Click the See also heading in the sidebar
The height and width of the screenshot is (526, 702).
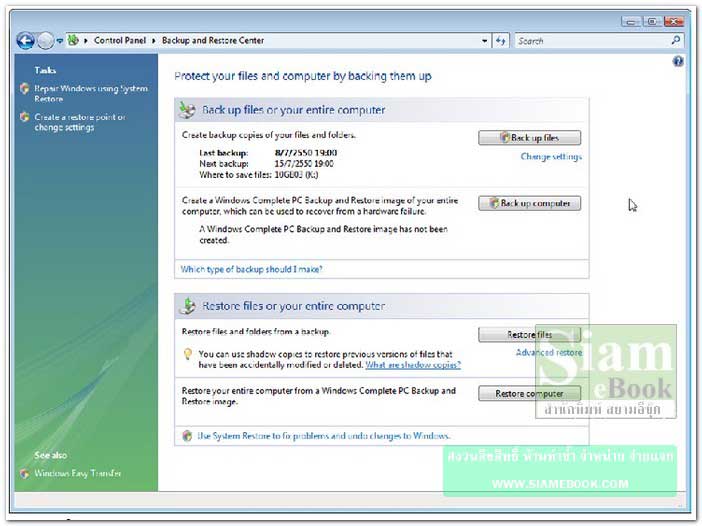click(x=50, y=455)
